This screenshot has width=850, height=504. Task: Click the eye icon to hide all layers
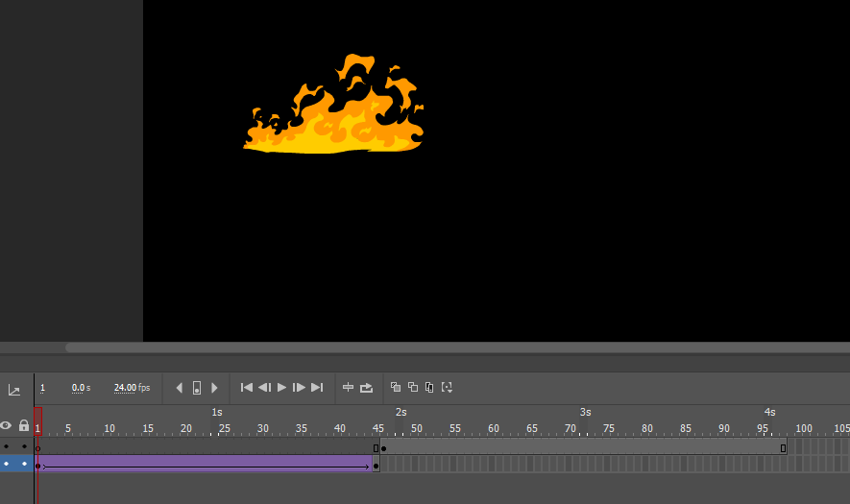tap(6, 425)
